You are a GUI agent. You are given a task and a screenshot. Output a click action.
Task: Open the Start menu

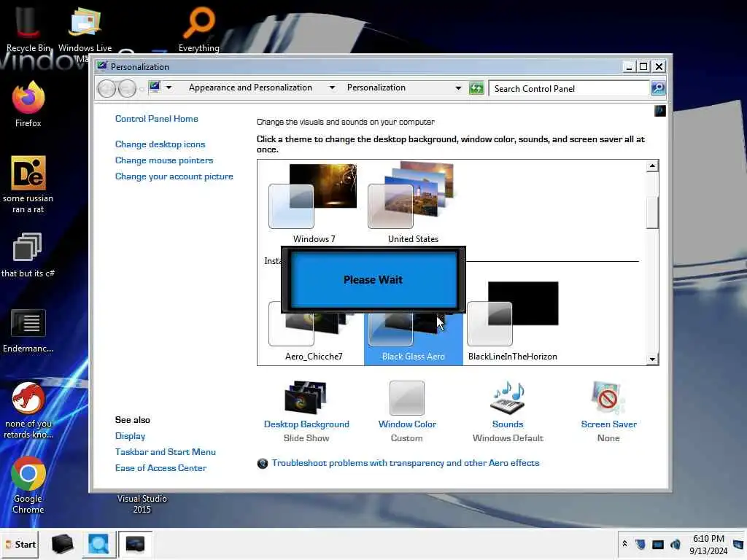pyautogui.click(x=21, y=544)
